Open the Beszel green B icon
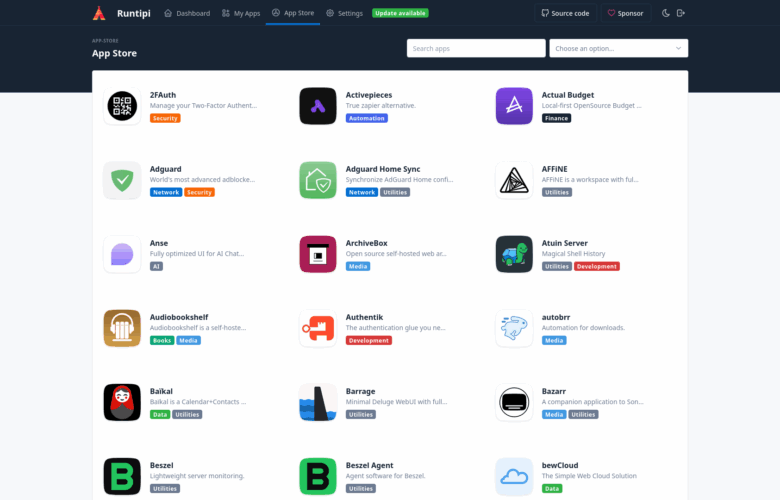 [x=122, y=477]
